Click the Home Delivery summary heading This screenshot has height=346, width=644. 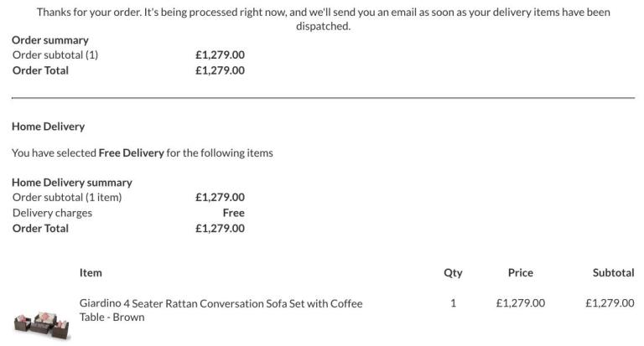72,183
